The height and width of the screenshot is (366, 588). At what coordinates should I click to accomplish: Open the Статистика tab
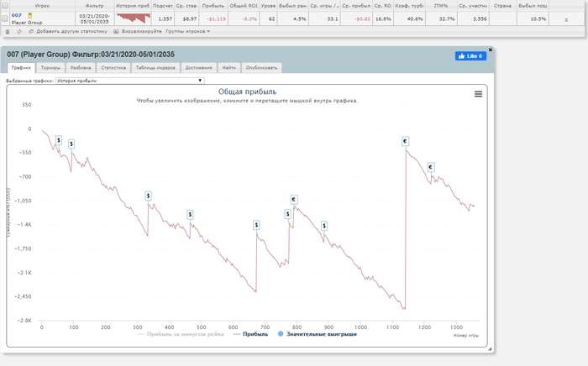[113, 68]
